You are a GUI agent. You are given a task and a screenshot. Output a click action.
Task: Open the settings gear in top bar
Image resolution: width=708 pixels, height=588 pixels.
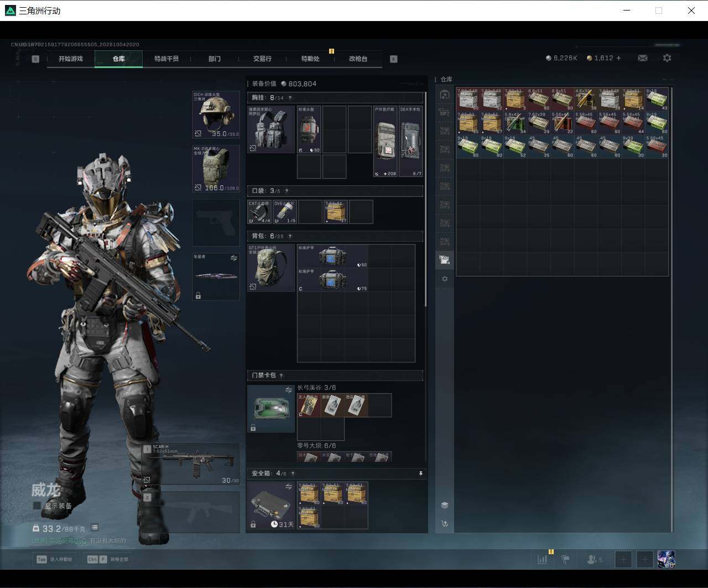667,58
